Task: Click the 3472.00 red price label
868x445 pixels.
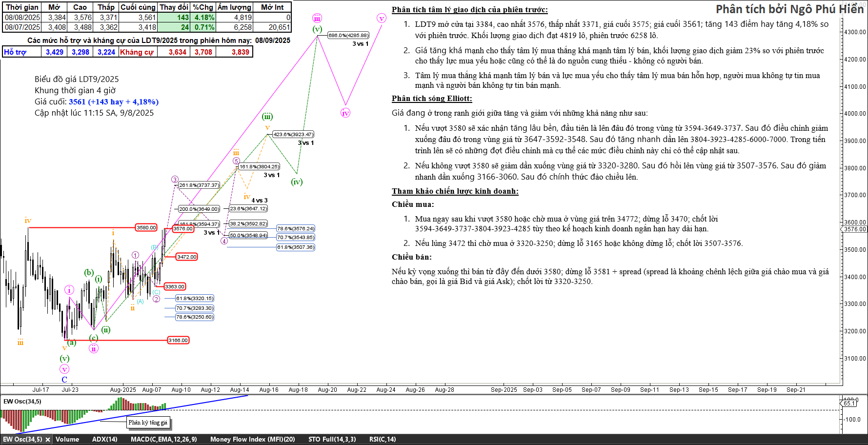Action: point(187,257)
